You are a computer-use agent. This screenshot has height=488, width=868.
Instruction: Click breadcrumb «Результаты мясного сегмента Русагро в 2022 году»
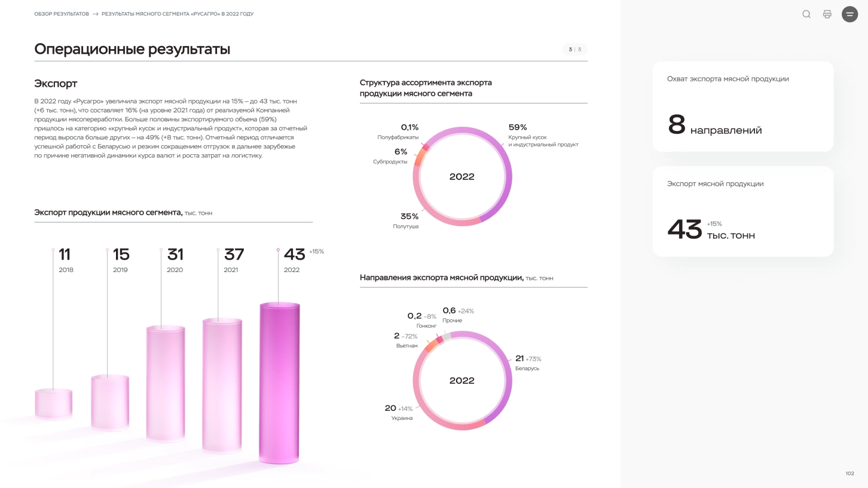pos(178,14)
